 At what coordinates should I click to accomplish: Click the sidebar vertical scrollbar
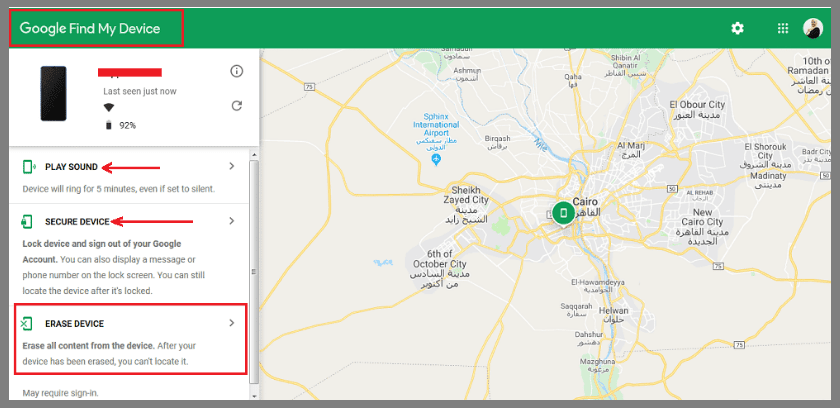pos(254,270)
